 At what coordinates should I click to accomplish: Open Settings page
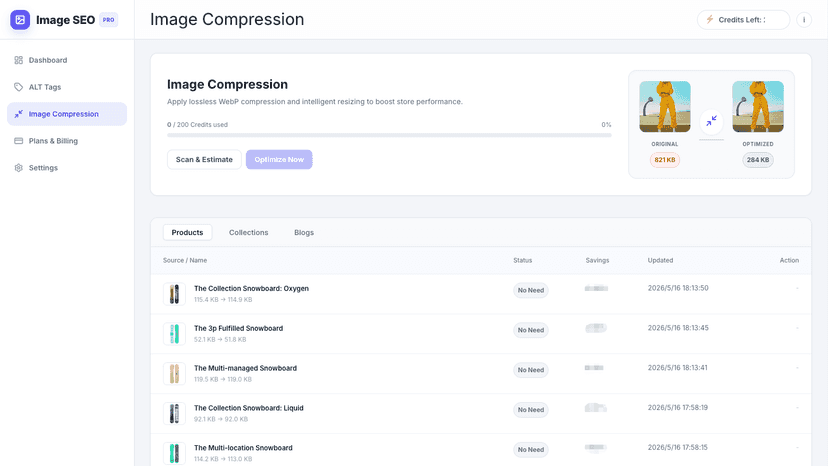pyautogui.click(x=67, y=168)
